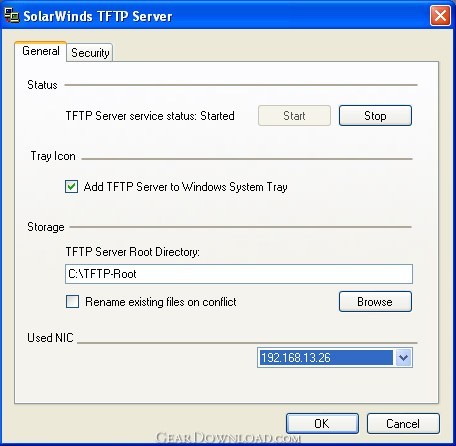Stop the TFTP Server service
456x446 pixels.
375,116
